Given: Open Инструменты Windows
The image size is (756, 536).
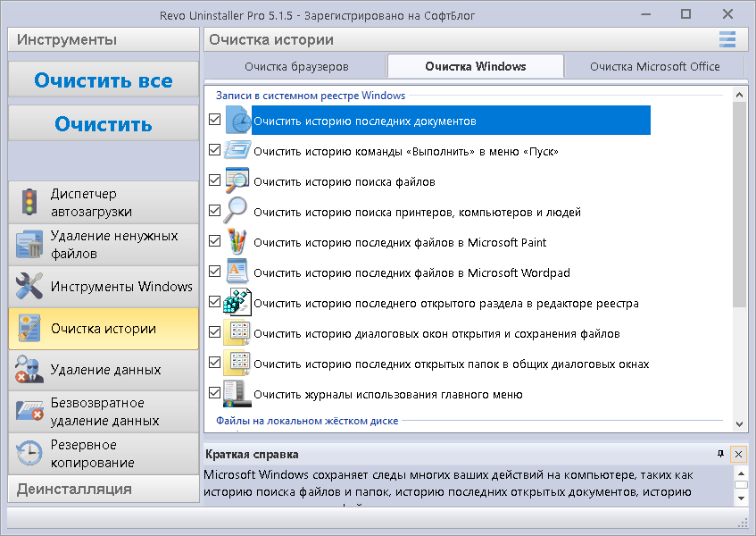Looking at the screenshot, I should (x=104, y=287).
